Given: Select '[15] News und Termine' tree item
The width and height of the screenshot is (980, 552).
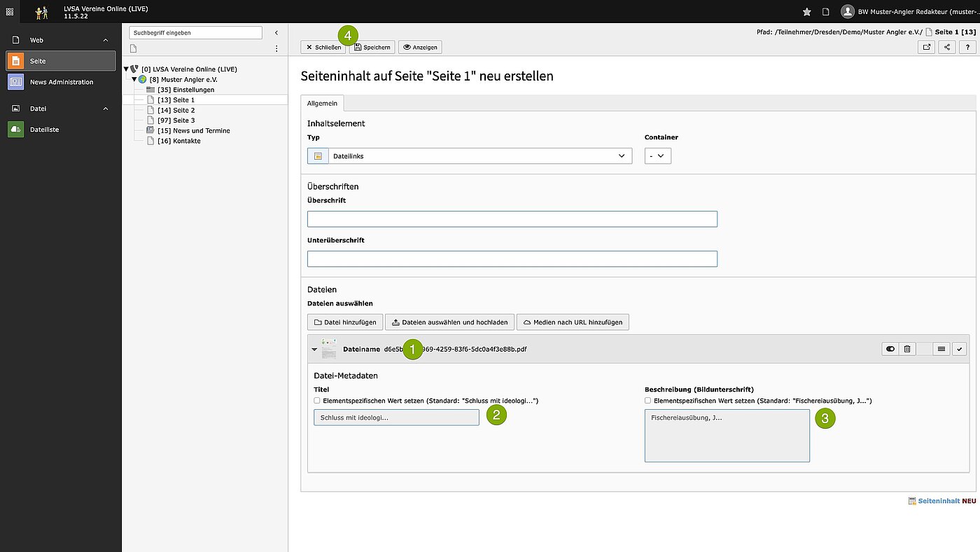Looking at the screenshot, I should [x=194, y=130].
